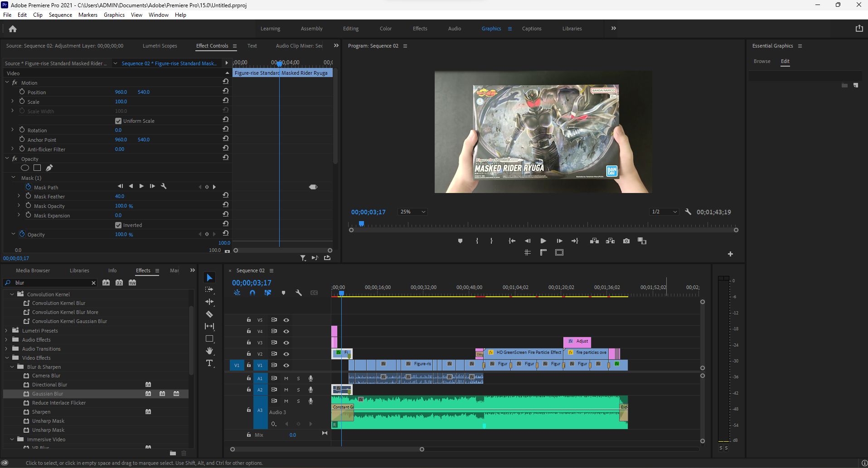This screenshot has height=468, width=868.
Task: Open playback resolution 1/2 dropdown
Action: click(x=664, y=212)
